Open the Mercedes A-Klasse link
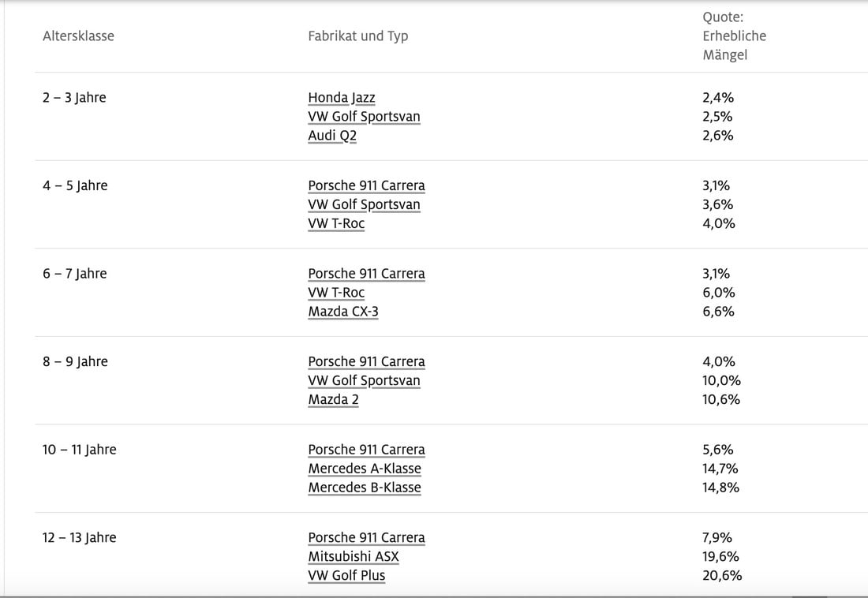 click(365, 469)
